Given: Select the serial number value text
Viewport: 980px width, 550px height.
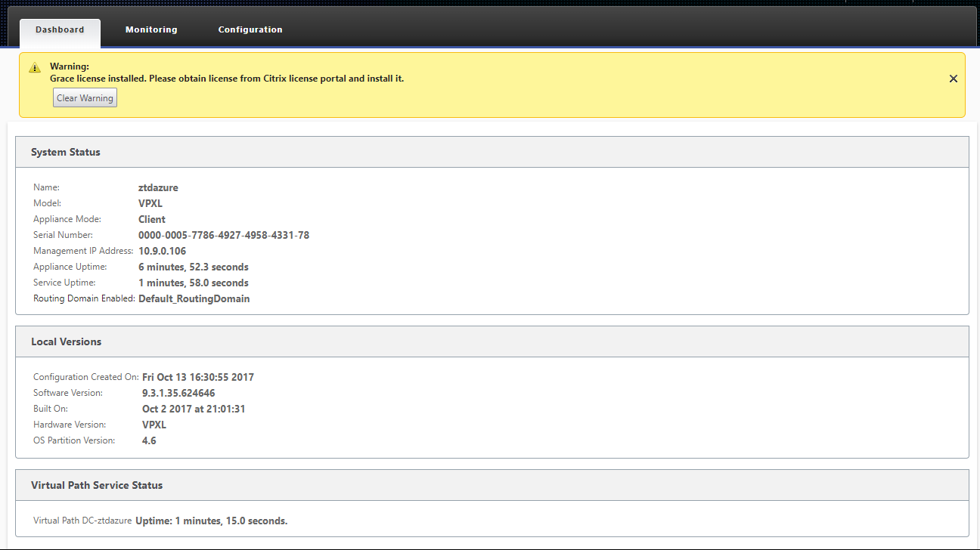Looking at the screenshot, I should pos(224,235).
